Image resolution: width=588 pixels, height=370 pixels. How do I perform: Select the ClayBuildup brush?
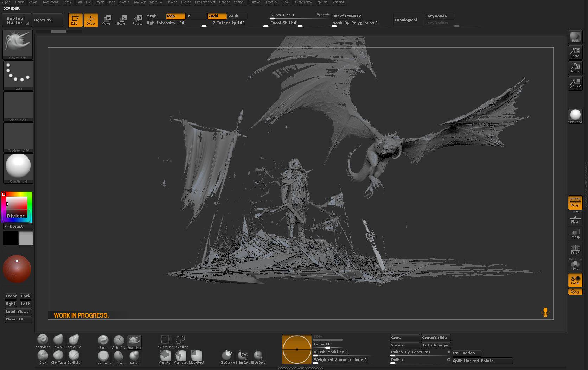point(74,357)
